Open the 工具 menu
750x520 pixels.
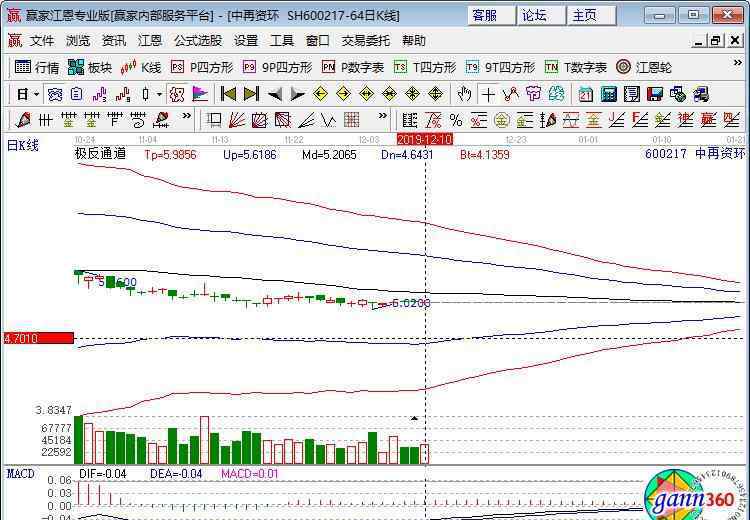[282, 41]
